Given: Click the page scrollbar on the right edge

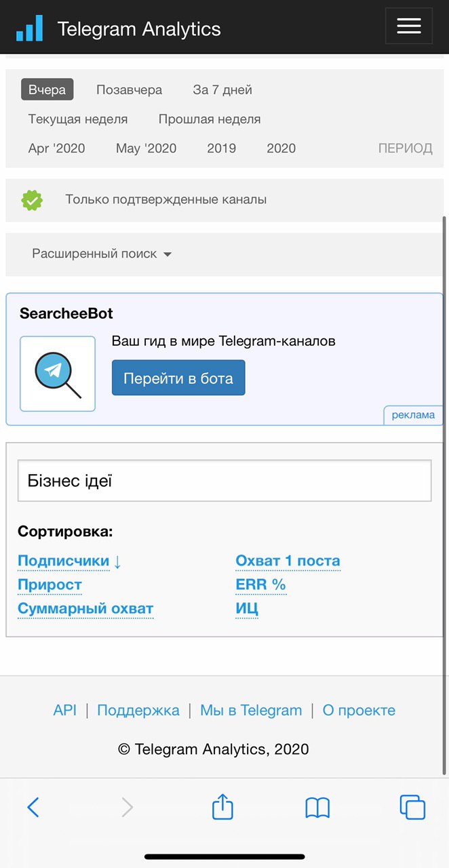Looking at the screenshot, I should point(445,495).
